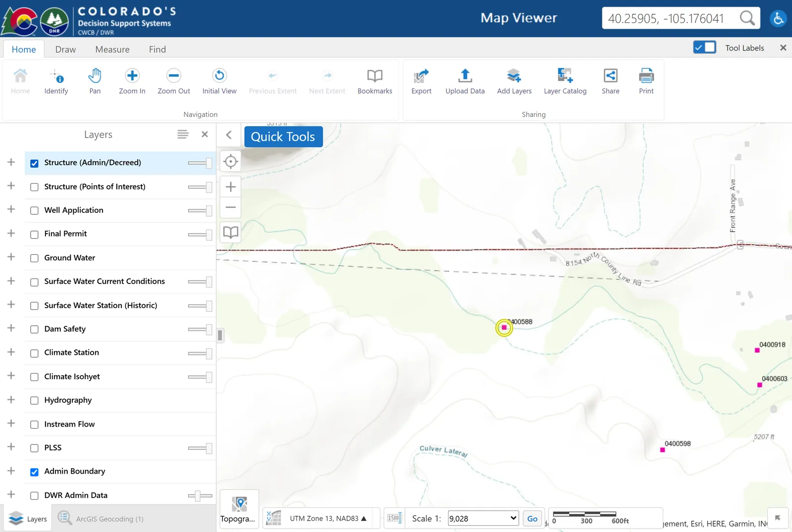The image size is (792, 532).
Task: Collapse the side panel with arrow
Action: click(229, 135)
